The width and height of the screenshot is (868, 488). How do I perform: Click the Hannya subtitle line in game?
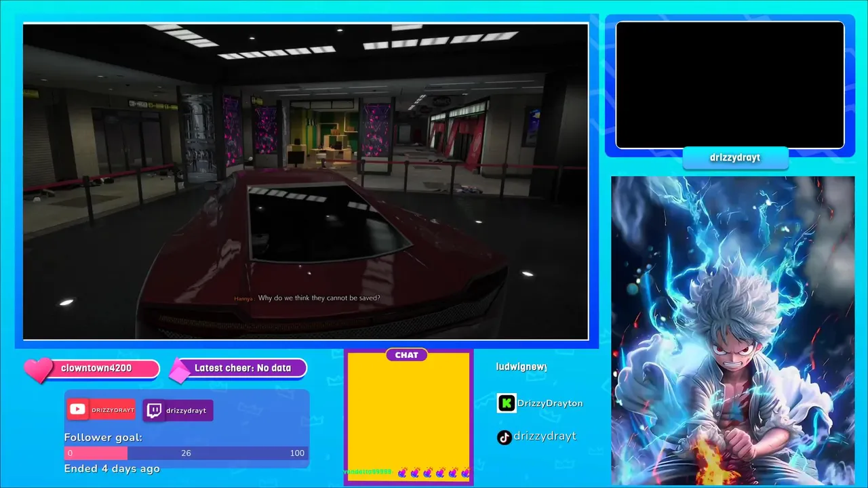pos(307,298)
